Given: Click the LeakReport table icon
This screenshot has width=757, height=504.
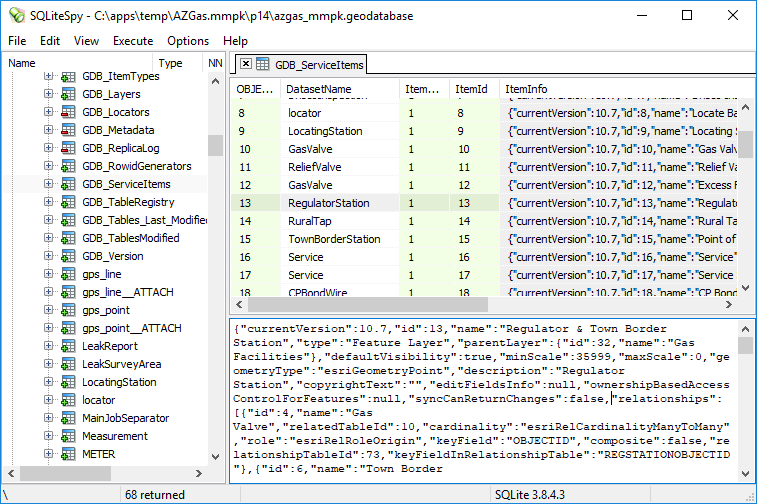Looking at the screenshot, I should pos(68,346).
